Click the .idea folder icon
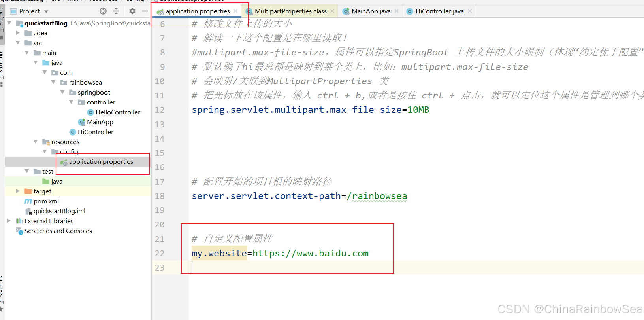Viewport: 644px width, 320px height. coord(28,33)
